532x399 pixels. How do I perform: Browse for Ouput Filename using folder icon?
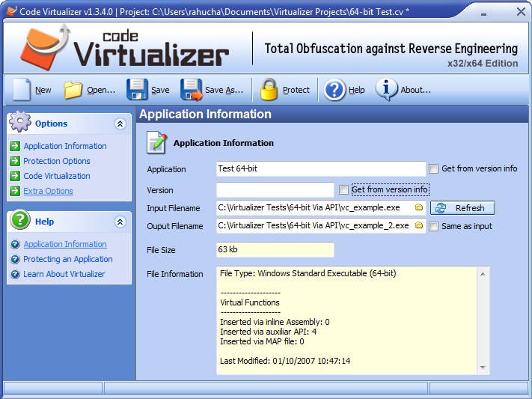click(x=419, y=225)
